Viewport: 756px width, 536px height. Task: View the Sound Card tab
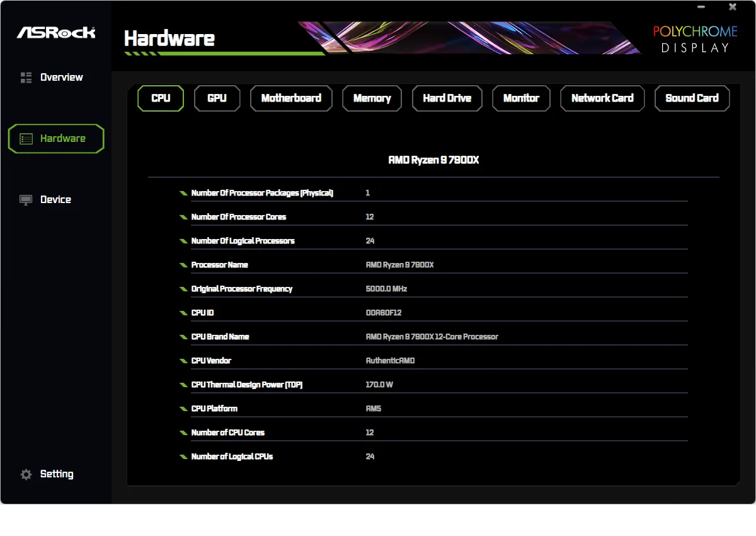coord(692,98)
